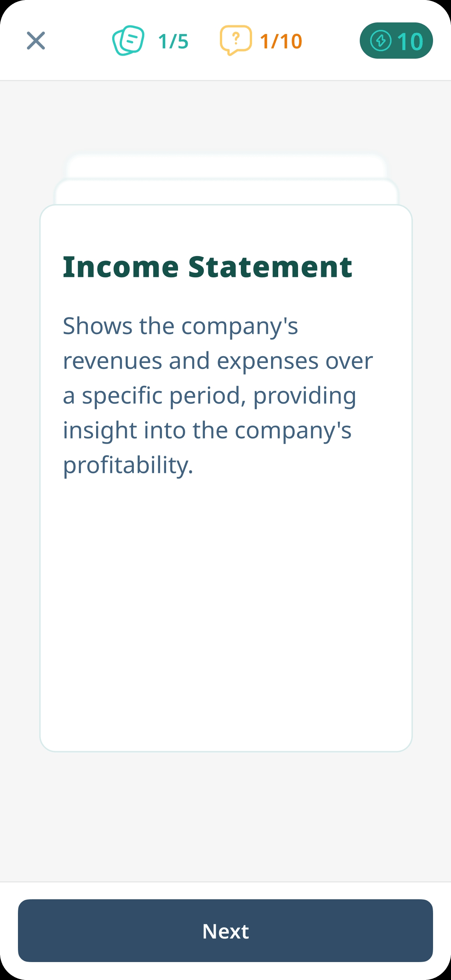The width and height of the screenshot is (451, 980).
Task: Tap the lightning bolt energy icon
Action: pyautogui.click(x=381, y=41)
